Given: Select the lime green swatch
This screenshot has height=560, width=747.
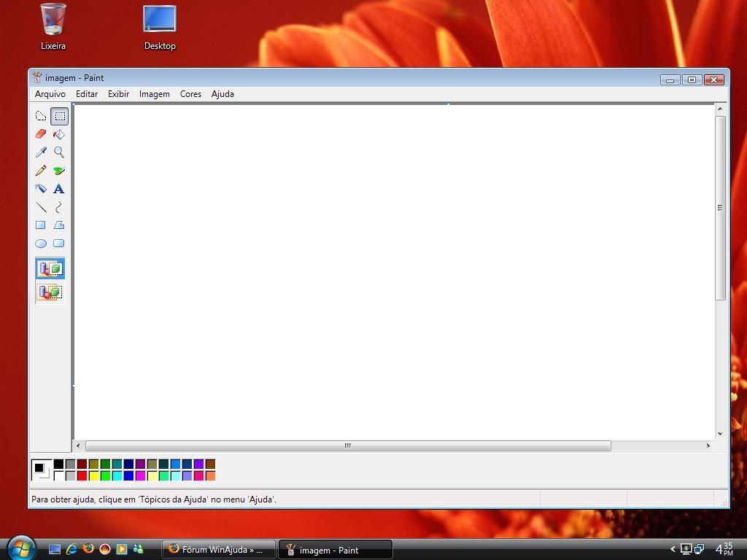Looking at the screenshot, I should (x=105, y=475).
